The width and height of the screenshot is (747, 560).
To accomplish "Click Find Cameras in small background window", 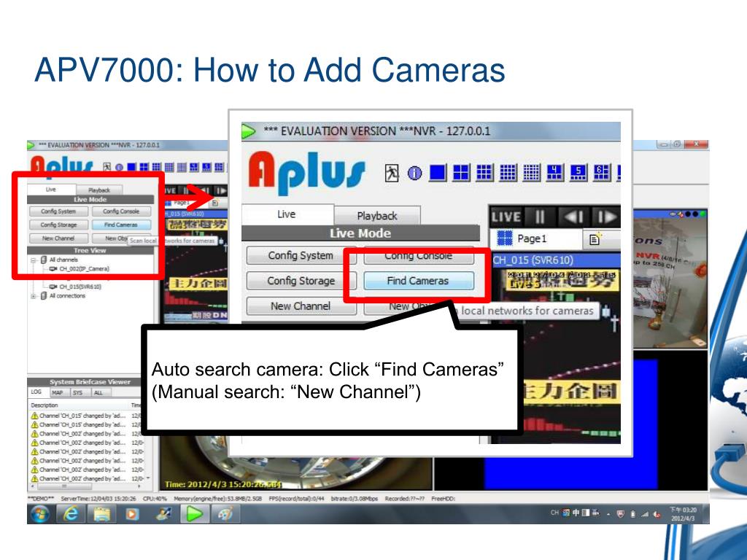I will coord(121,225).
